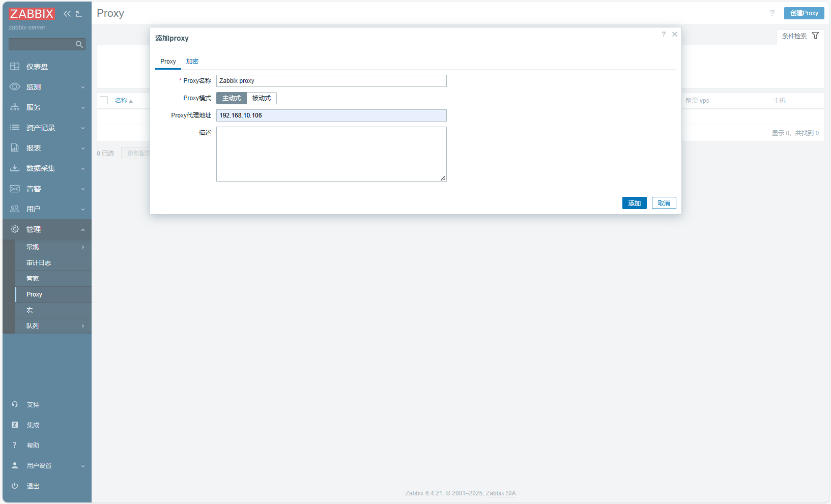Click the 支持 headset icon
Screen dimensions: 831x504
tap(15, 405)
